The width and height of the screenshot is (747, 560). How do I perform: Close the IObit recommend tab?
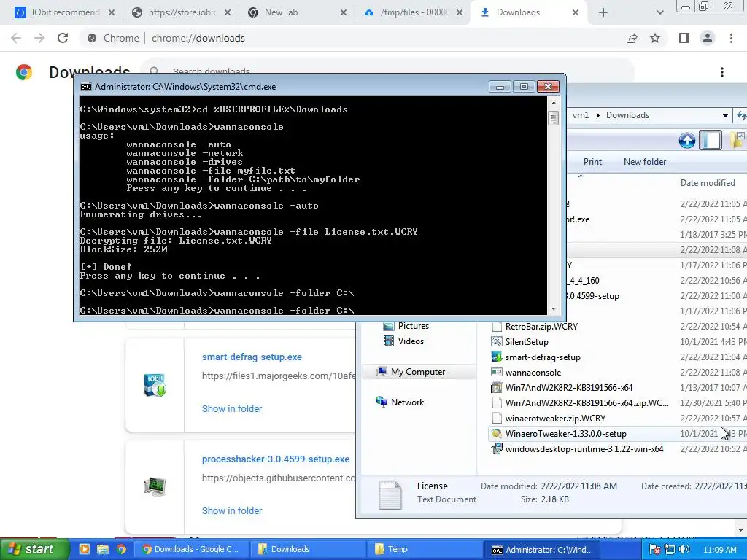112,12
